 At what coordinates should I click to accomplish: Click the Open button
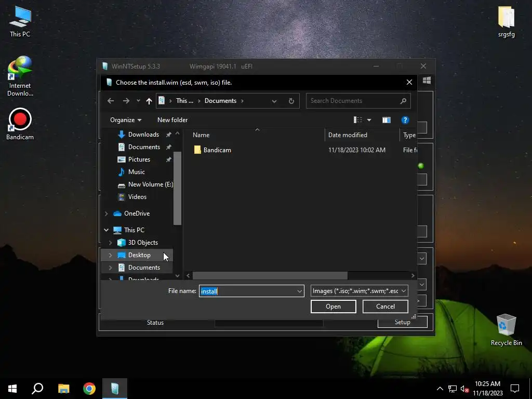333,307
